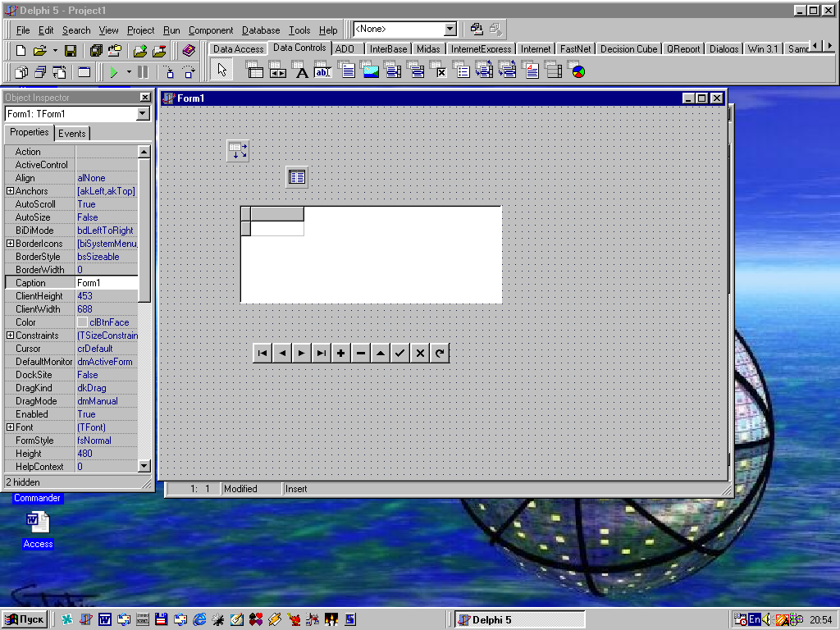Switch to InterBase palette tab
This screenshot has height=630, width=840.
click(x=388, y=48)
